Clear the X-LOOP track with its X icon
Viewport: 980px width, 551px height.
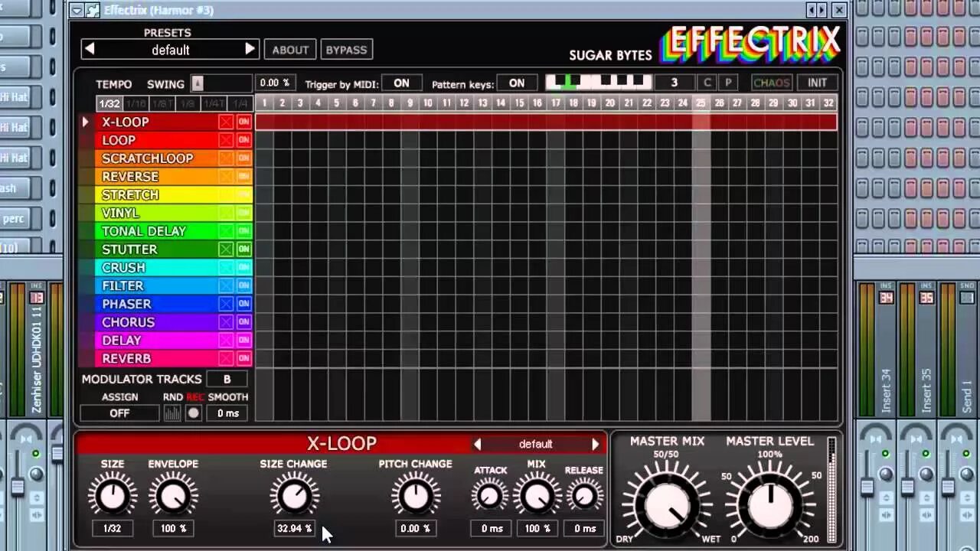point(226,122)
